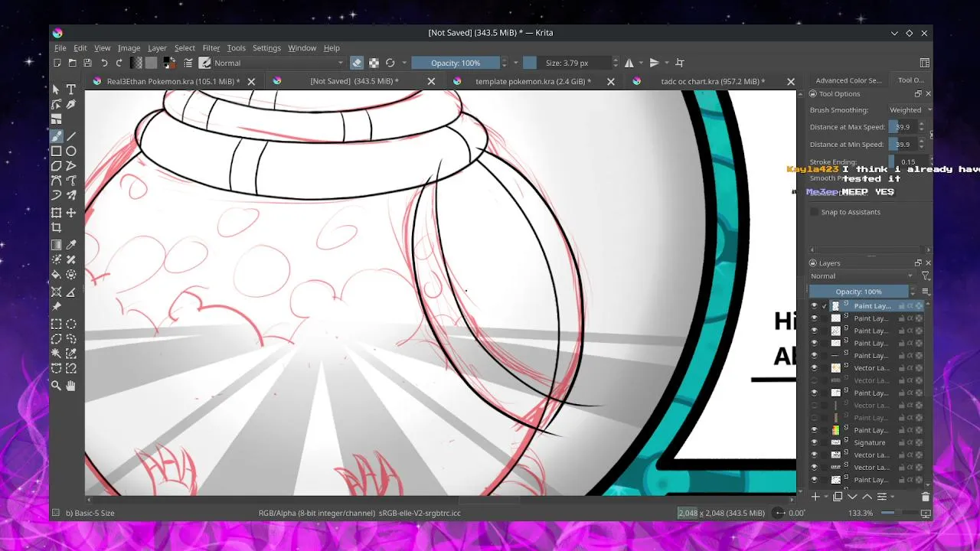The image size is (980, 551).
Task: Select the Rectangle shape tool
Action: click(x=56, y=152)
